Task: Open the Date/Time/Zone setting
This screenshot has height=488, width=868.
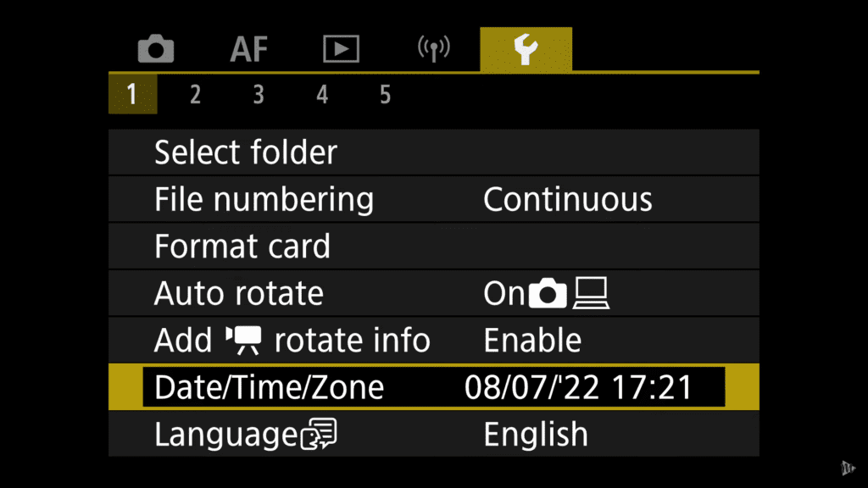Action: coord(433,386)
